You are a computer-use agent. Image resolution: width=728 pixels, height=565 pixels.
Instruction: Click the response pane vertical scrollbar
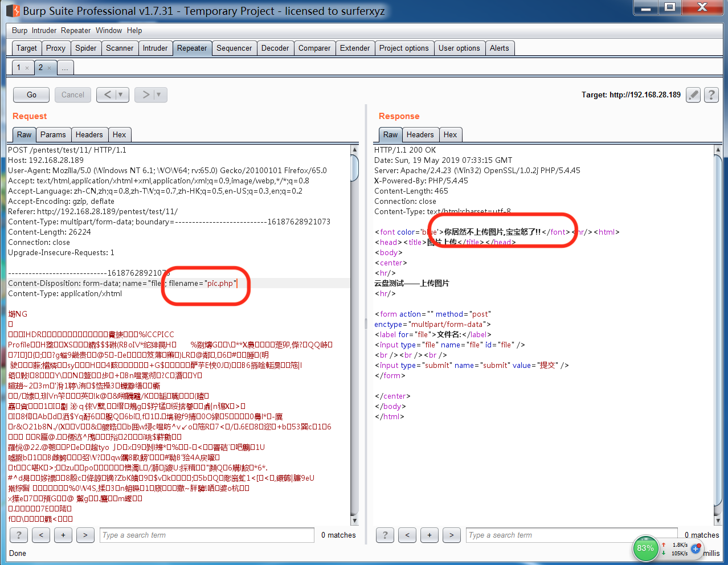click(718, 335)
